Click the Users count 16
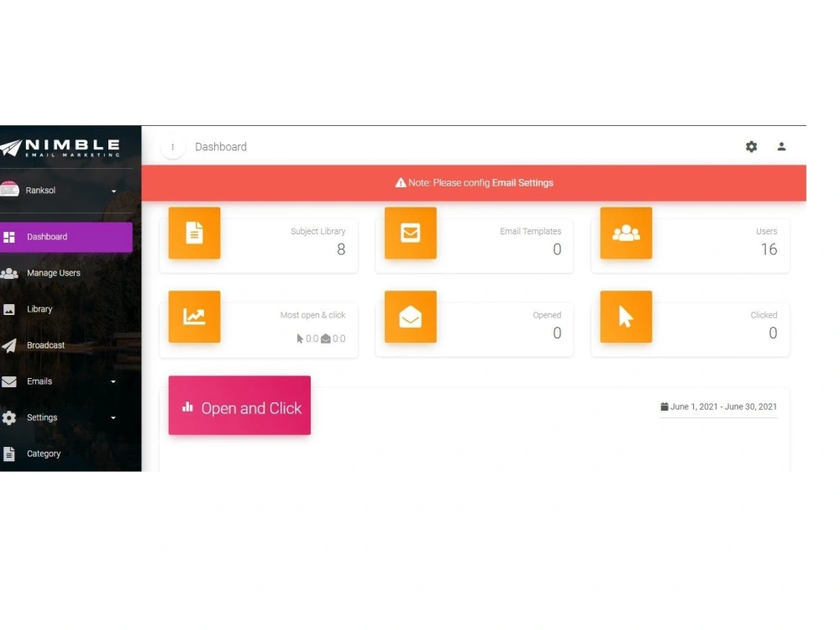Viewport: 840px width, 630px height. [769, 249]
